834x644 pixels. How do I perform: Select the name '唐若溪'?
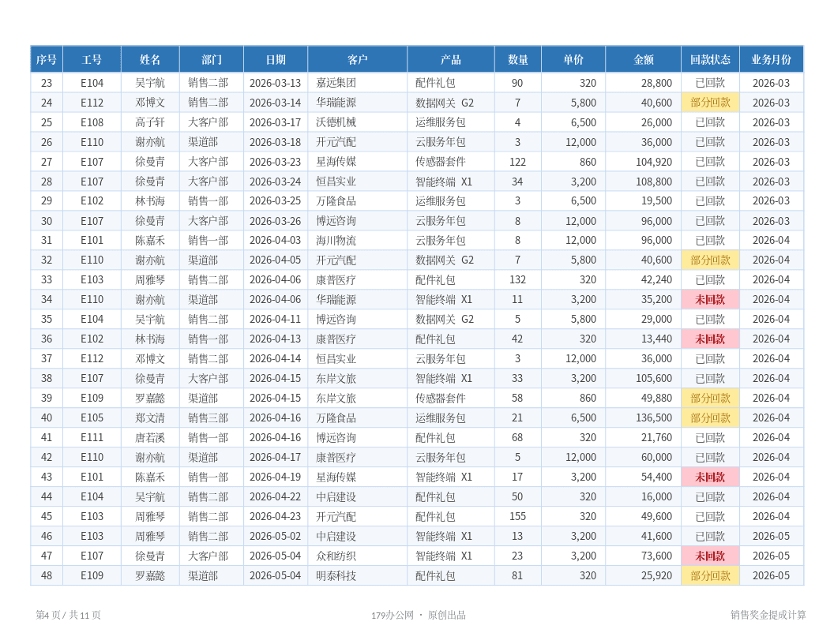click(150, 438)
